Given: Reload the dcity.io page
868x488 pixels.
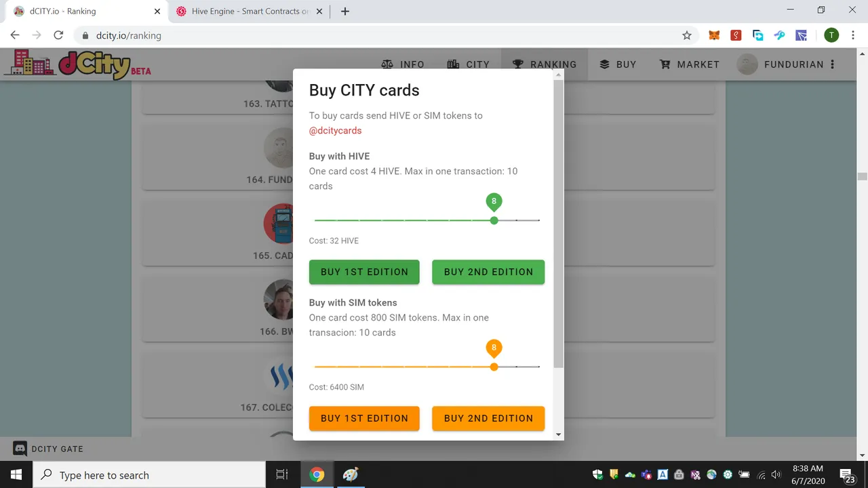Looking at the screenshot, I should [58, 35].
